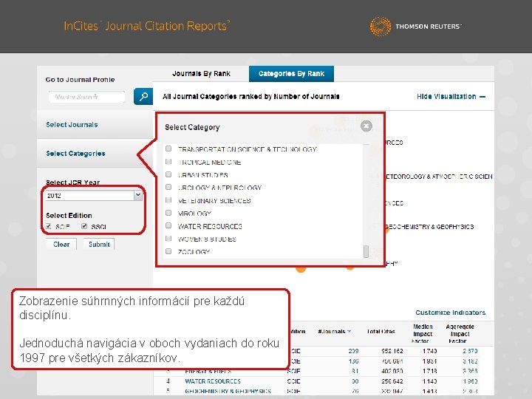Image resolution: width=532 pixels, height=399 pixels.
Task: Click the InCites Journal Citation Reports title
Action: 146,26
